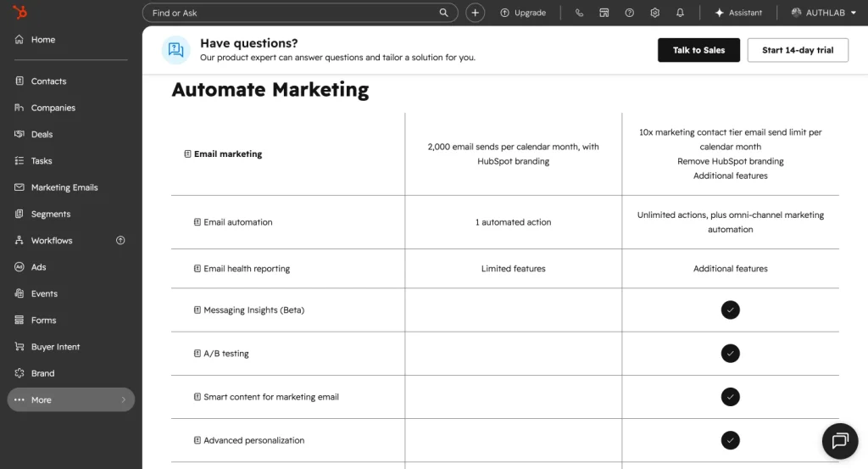Open Segments in sidebar

pyautogui.click(x=71, y=215)
